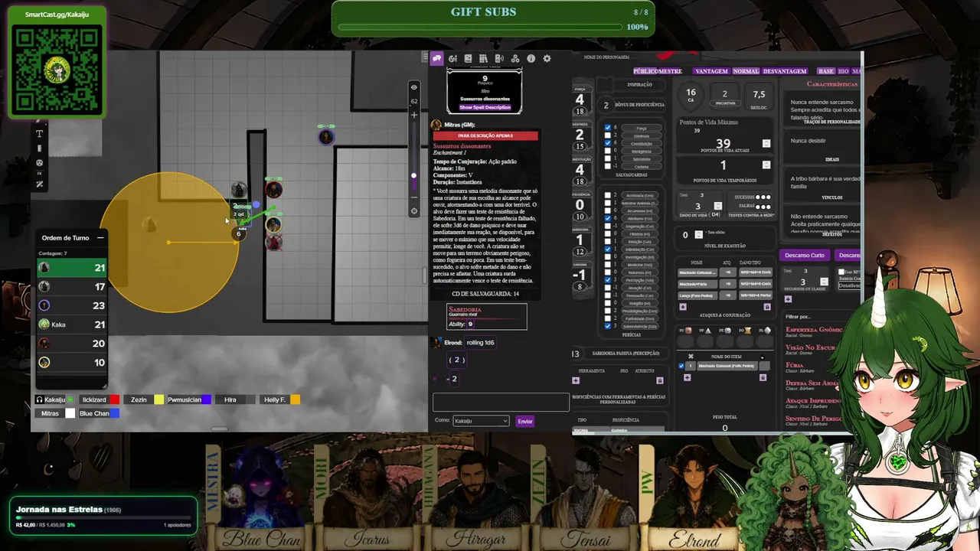Toggle the Constituição saving throw checkbox
This screenshot has height=551, width=980.
608,143
